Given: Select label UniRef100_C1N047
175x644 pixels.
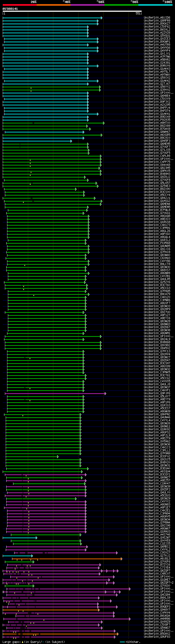Looking at the screenshot, I should coord(157,484).
